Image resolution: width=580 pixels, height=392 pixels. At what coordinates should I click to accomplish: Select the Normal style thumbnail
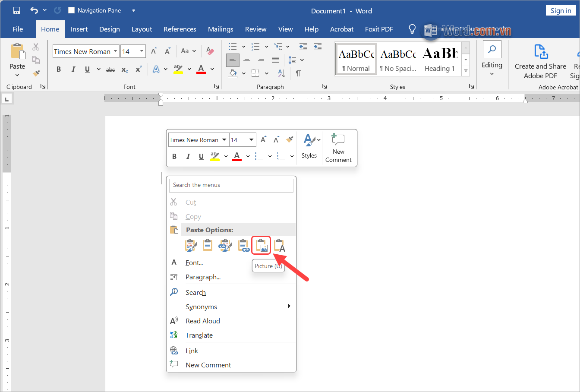point(356,59)
